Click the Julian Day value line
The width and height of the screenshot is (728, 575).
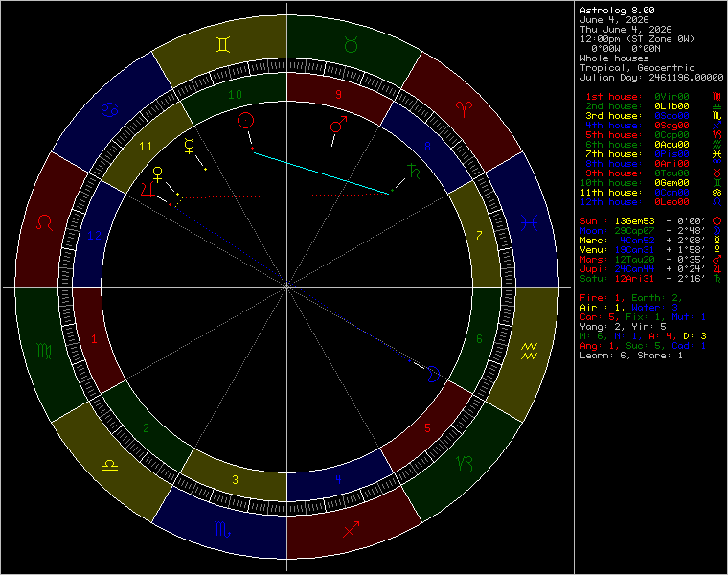pos(651,77)
